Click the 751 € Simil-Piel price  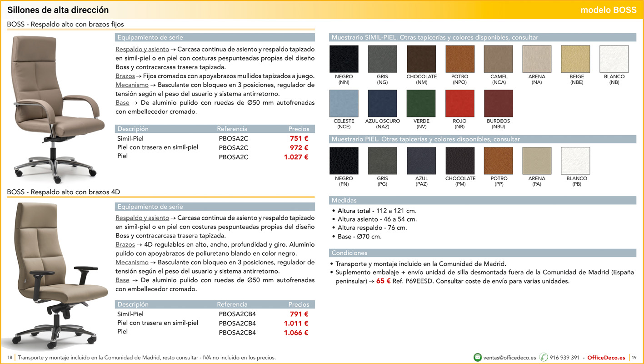tap(299, 139)
